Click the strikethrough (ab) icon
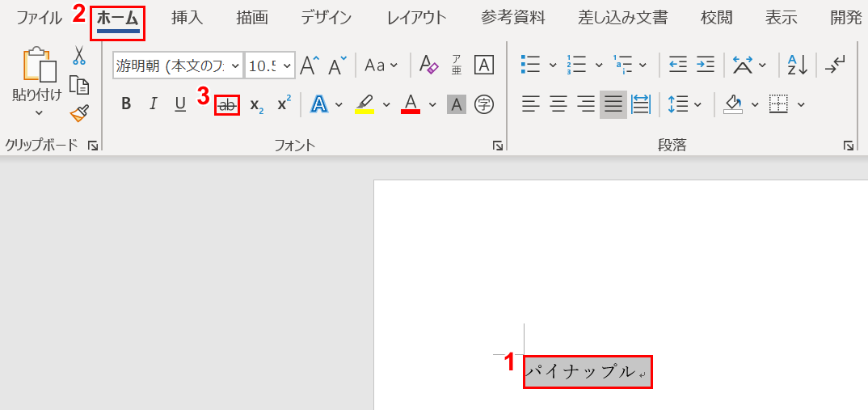The width and height of the screenshot is (868, 410). [228, 104]
